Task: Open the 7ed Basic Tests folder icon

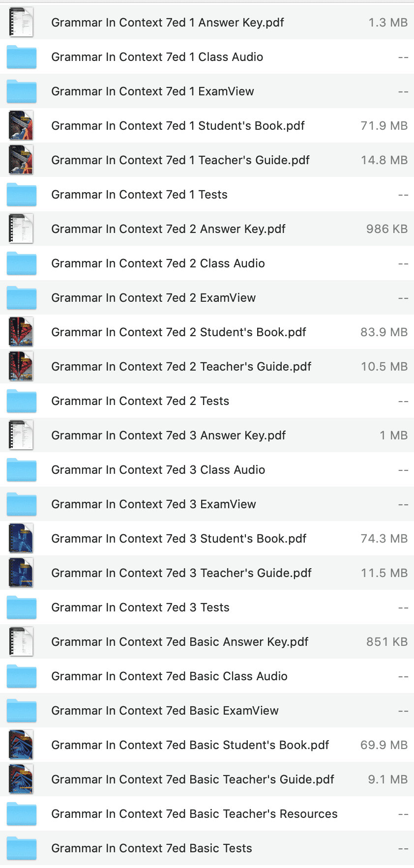Action: pyautogui.click(x=21, y=848)
